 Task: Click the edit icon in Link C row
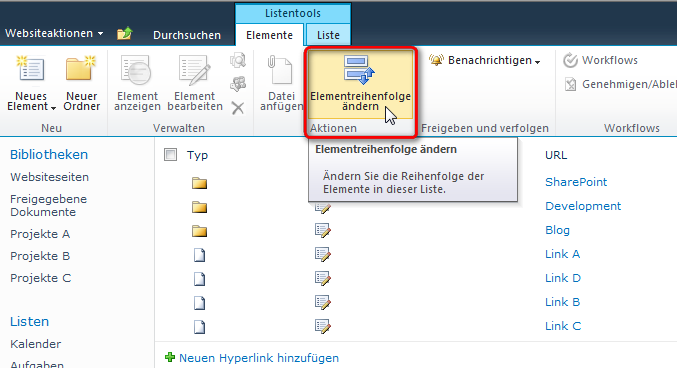tap(323, 326)
